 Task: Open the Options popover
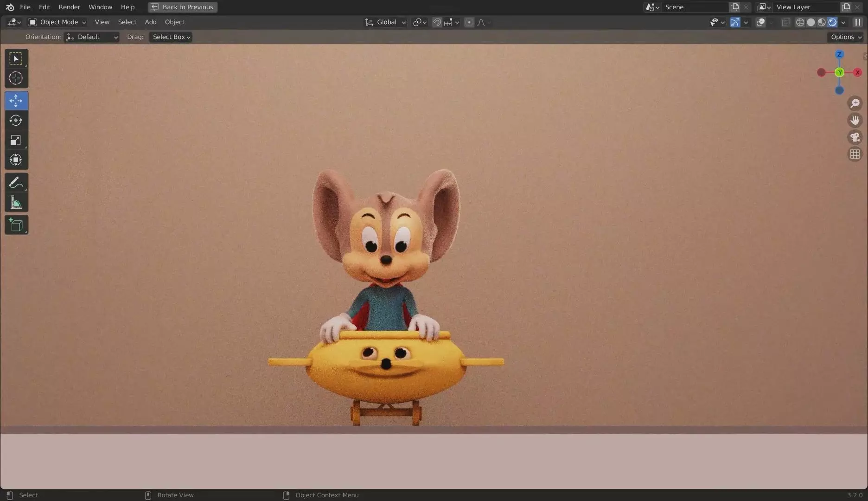click(846, 37)
